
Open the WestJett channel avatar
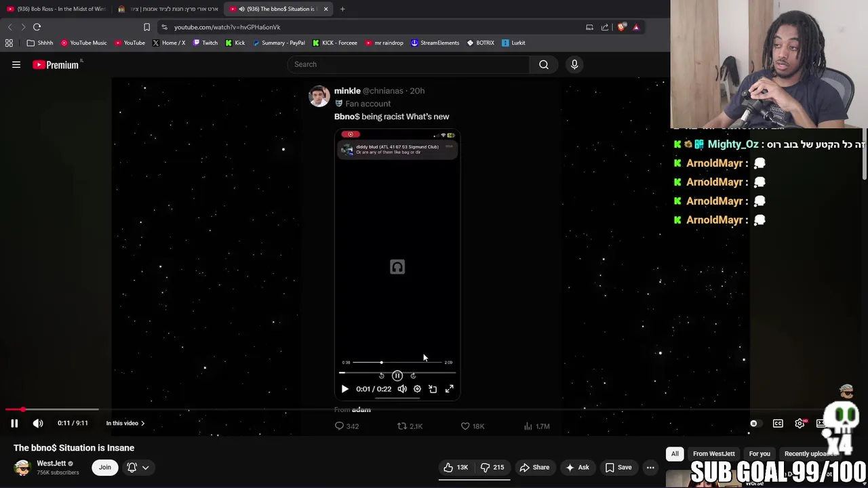click(22, 468)
